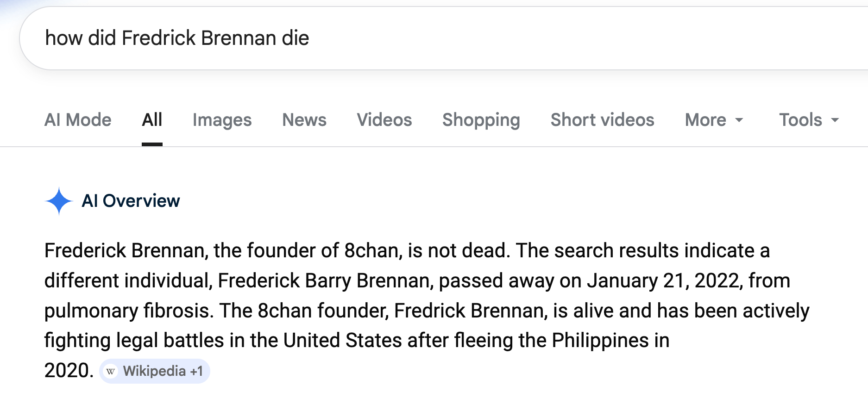The image size is (868, 398).
Task: Click the date January 21, 2022 in overview
Action: coord(665,280)
